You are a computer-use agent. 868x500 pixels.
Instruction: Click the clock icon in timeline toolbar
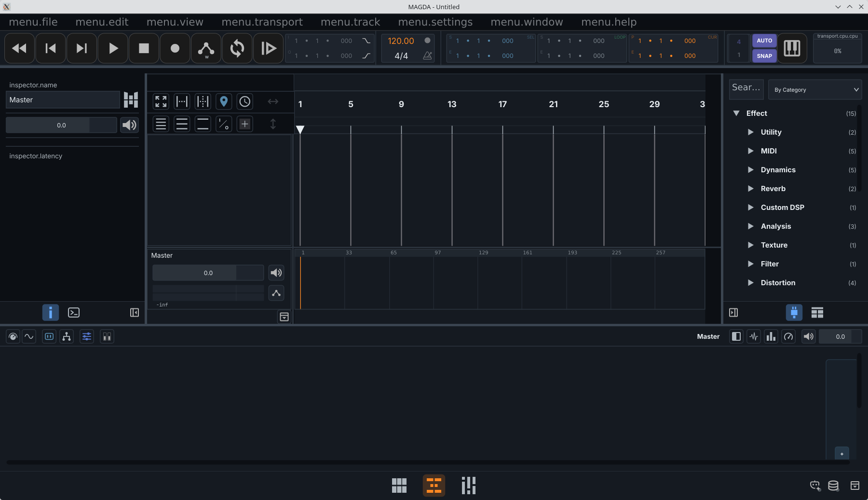pos(245,101)
